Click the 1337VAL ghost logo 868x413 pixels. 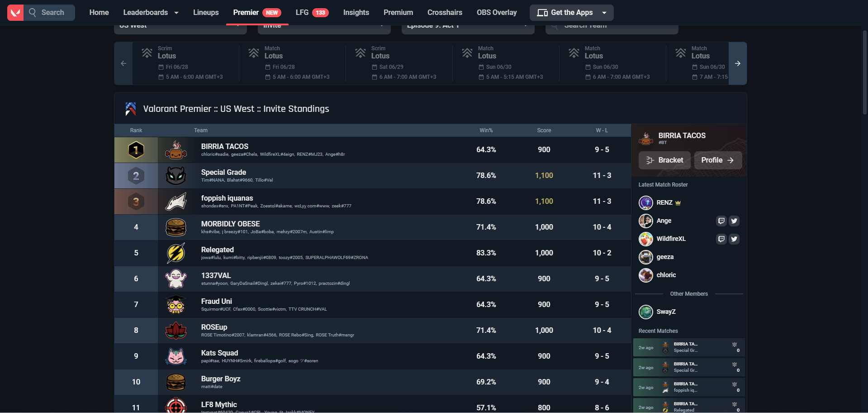(x=176, y=279)
